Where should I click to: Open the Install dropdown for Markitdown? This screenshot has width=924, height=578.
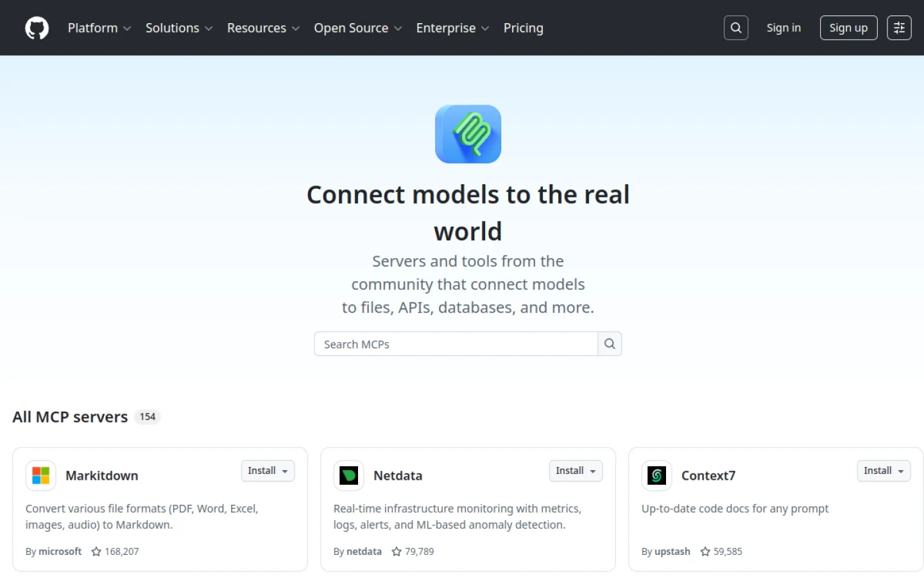[x=268, y=471]
